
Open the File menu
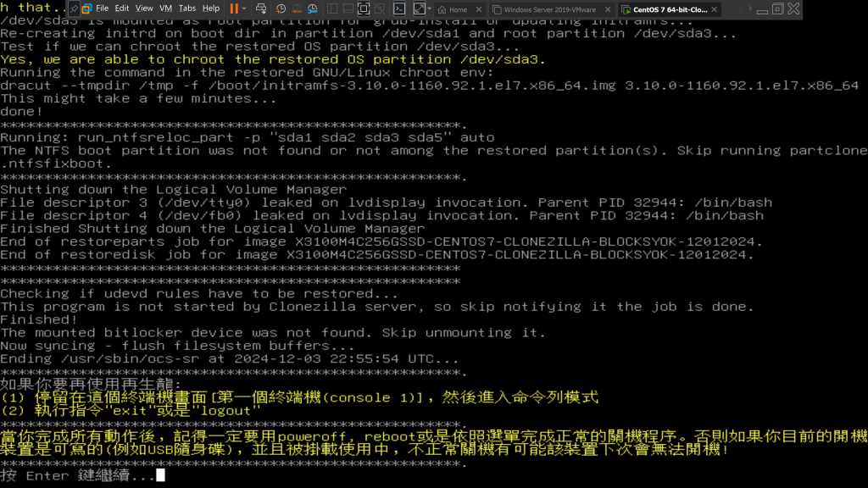click(x=102, y=8)
